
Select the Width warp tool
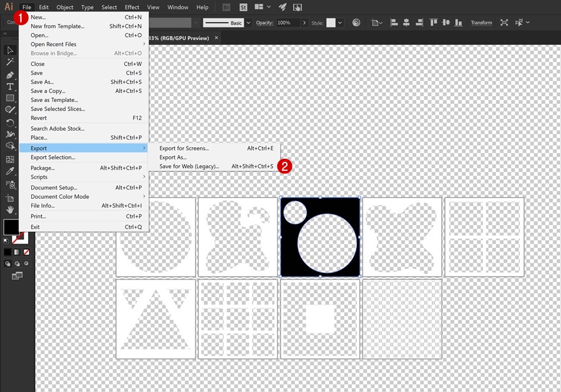tap(10, 134)
